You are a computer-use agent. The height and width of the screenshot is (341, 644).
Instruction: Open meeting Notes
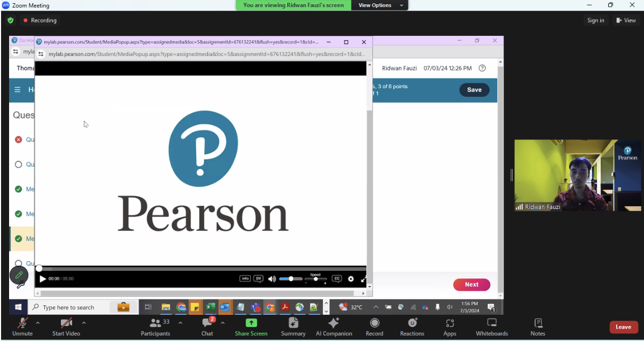pos(538,326)
